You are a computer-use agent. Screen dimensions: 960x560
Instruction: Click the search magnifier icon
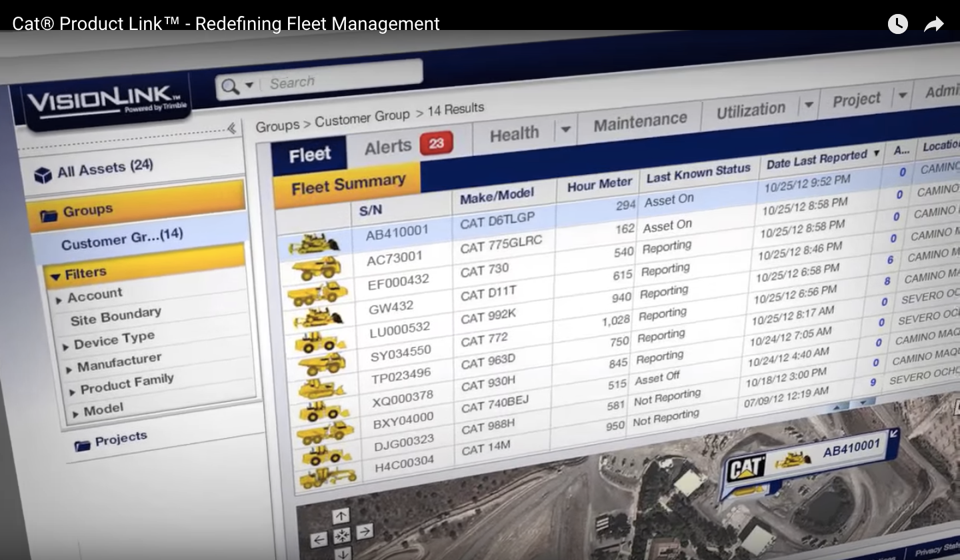pos(231,86)
